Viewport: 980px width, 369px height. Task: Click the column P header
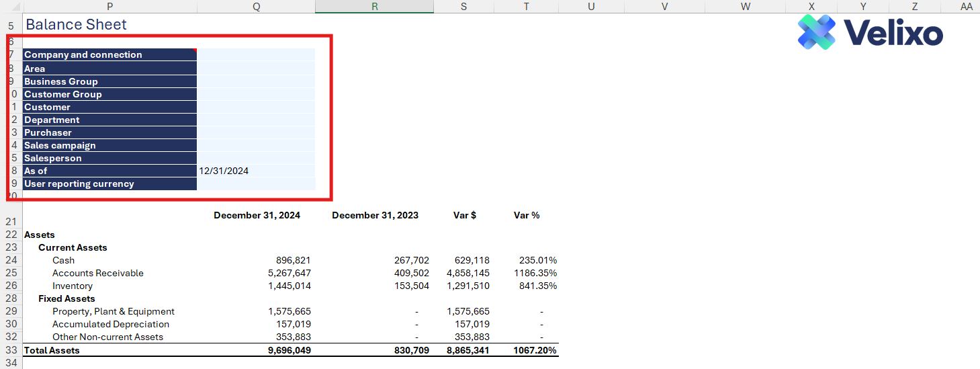(109, 6)
